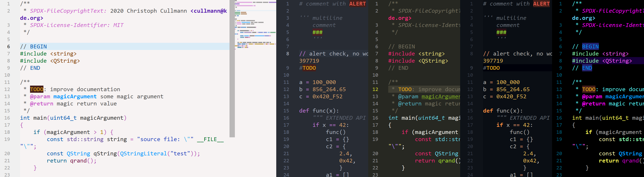Click line number 6 in the light-theme gutter
This screenshot has width=644, height=177.
tap(8, 47)
